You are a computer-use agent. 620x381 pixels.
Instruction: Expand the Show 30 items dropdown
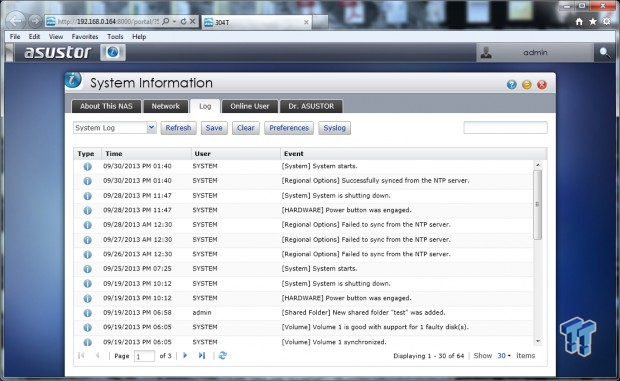(504, 356)
